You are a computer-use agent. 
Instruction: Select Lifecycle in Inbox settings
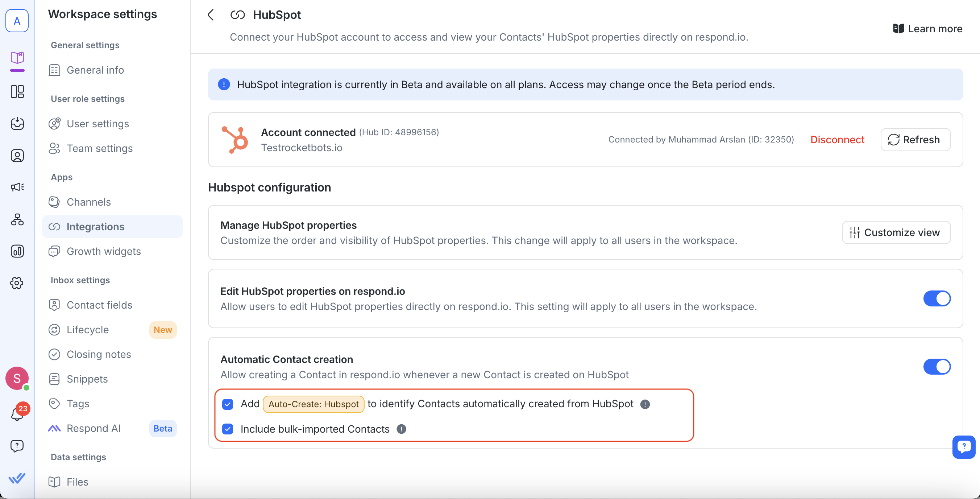(x=87, y=330)
